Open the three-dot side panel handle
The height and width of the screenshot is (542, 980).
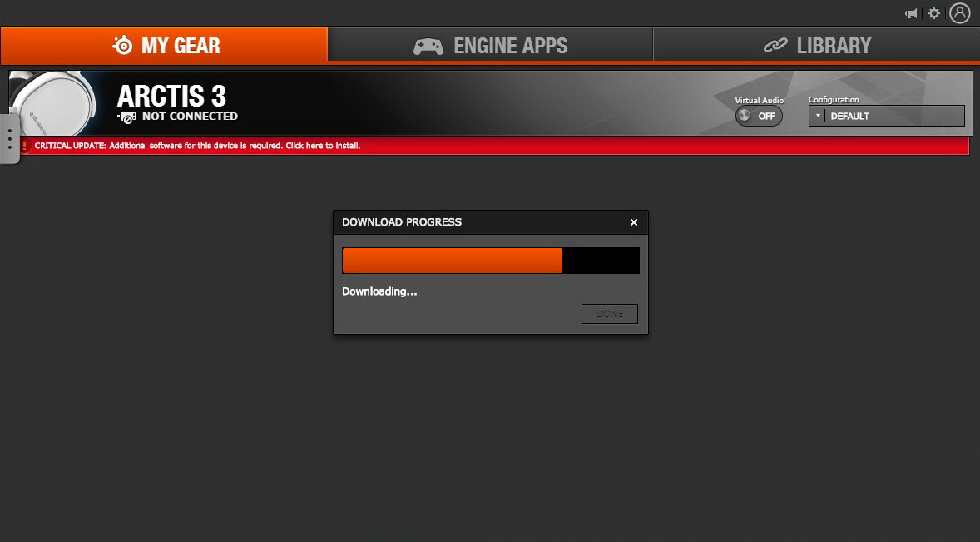tap(9, 139)
